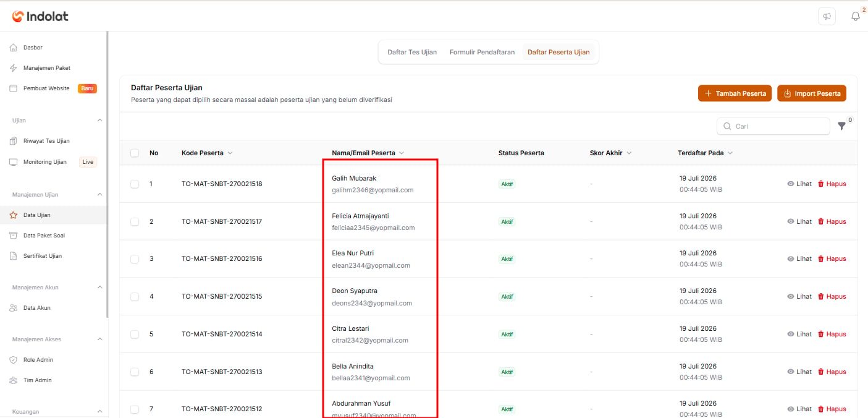Select the Daftar Peserta Ujian tab

558,53
